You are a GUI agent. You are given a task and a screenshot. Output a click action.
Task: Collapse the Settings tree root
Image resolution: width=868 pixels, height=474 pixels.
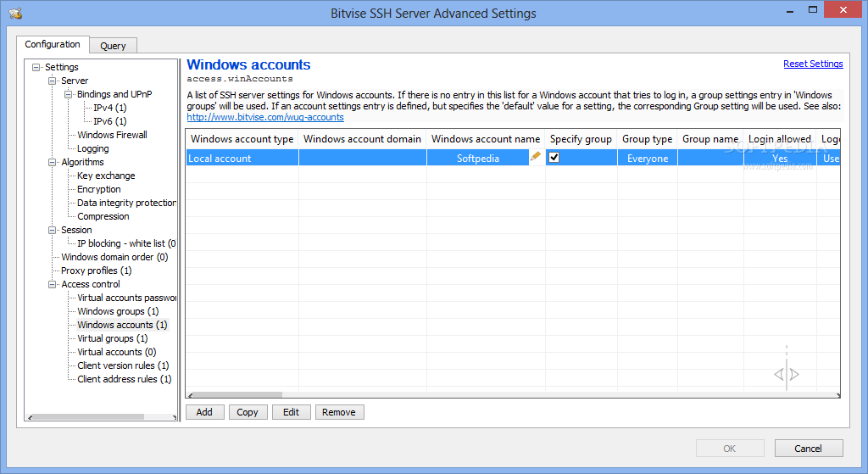[x=36, y=67]
